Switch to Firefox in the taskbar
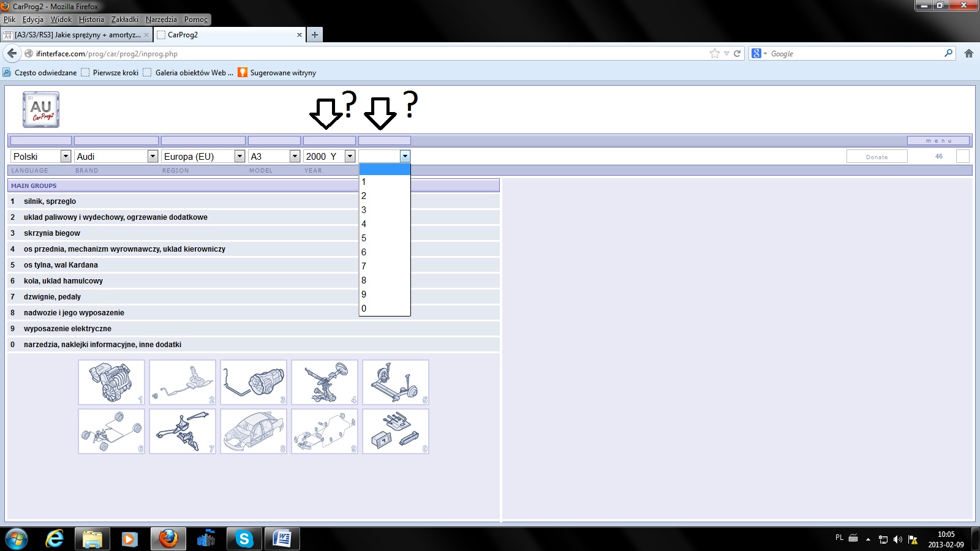The height and width of the screenshot is (551, 980). pos(168,539)
